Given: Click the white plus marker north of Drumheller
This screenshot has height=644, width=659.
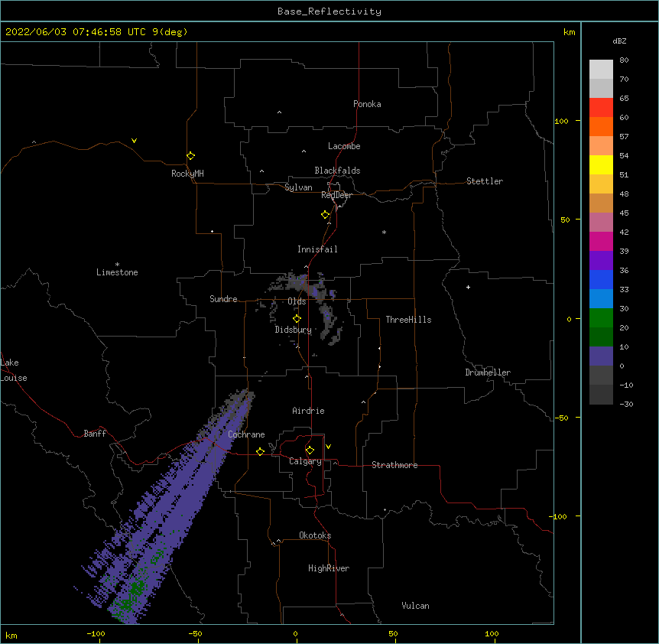Looking at the screenshot, I should point(468,287).
